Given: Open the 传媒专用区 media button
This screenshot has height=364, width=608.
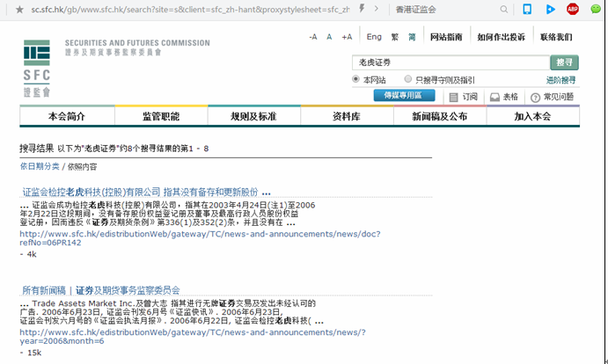Looking at the screenshot, I should [x=404, y=95].
